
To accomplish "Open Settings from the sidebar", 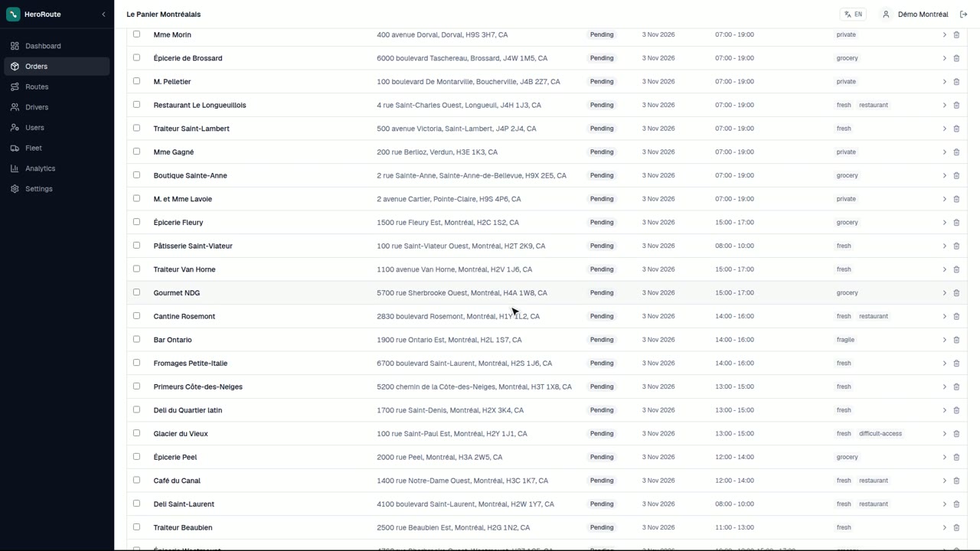I will (x=57, y=189).
